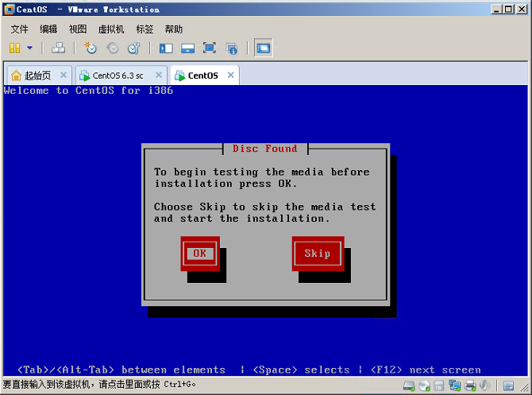This screenshot has height=395, width=532.
Task: Click the 'Disc Found' dialog title
Action: (x=264, y=149)
